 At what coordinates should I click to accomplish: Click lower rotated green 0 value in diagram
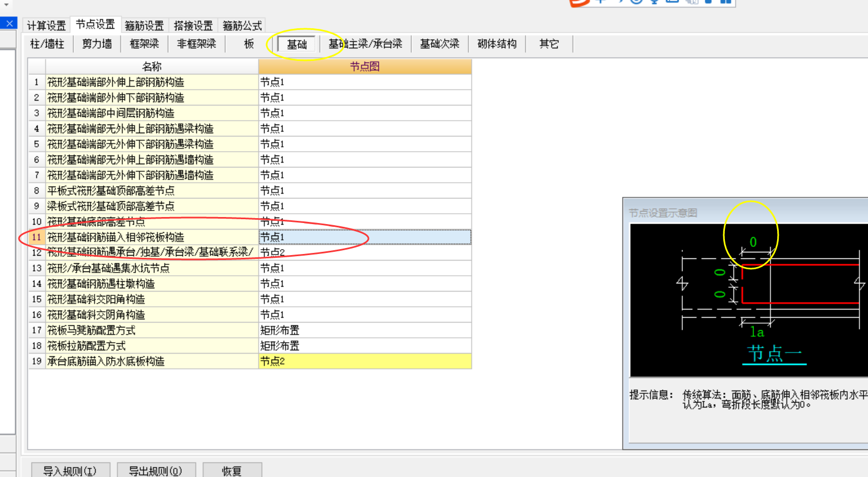[x=720, y=294]
